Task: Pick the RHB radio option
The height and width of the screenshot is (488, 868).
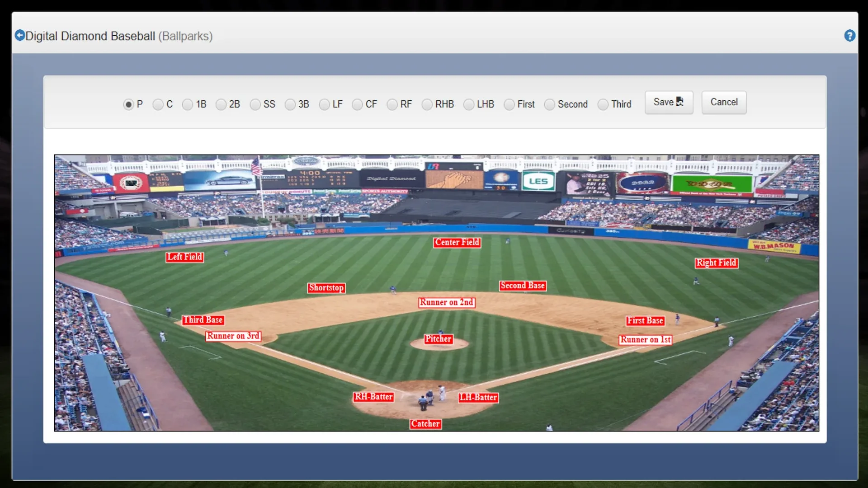Action: click(x=427, y=105)
